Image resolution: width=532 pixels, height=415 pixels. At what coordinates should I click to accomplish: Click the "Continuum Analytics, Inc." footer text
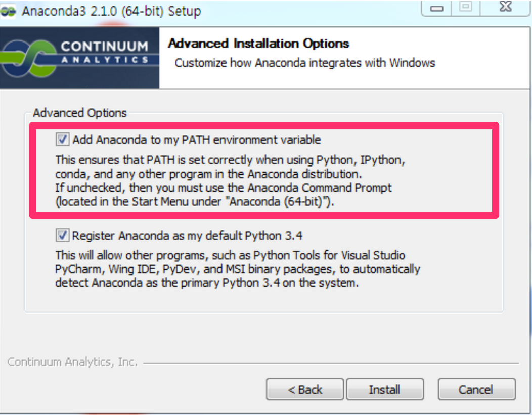tap(72, 362)
